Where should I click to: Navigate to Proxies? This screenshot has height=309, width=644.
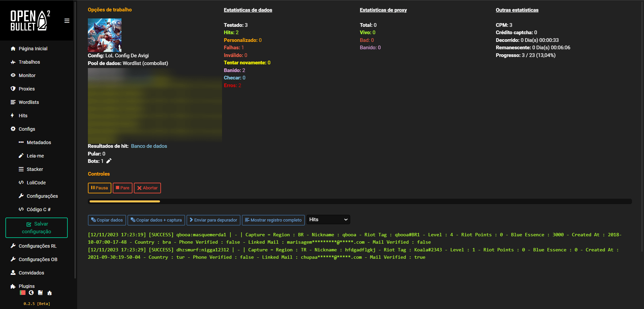pos(27,89)
